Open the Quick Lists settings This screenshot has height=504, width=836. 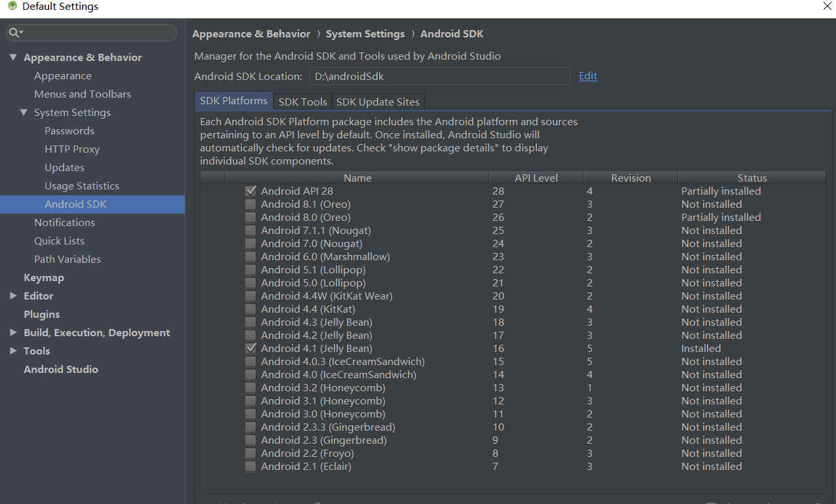tap(59, 241)
